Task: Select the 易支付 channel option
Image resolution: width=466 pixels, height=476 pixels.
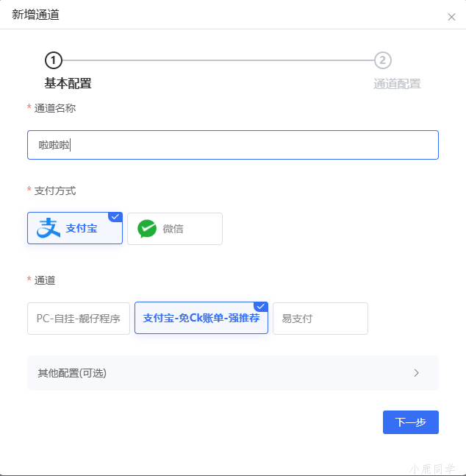Action: (x=320, y=319)
